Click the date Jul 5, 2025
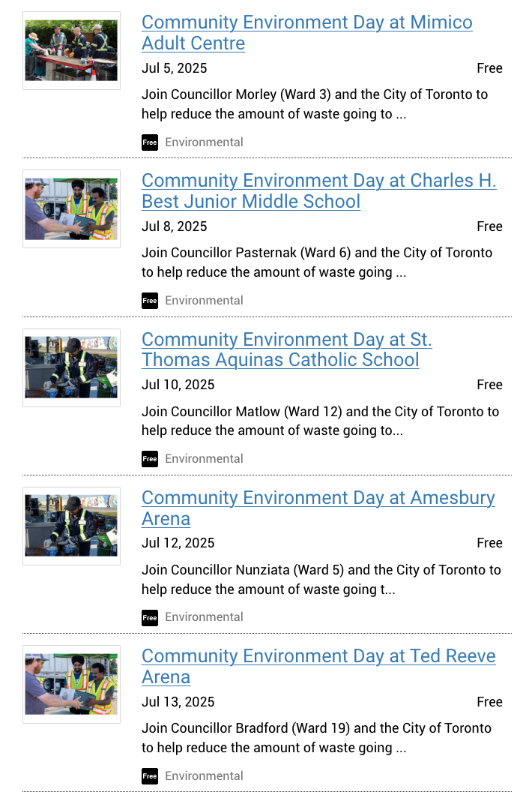Image resolution: width=532 pixels, height=795 pixels. [175, 68]
